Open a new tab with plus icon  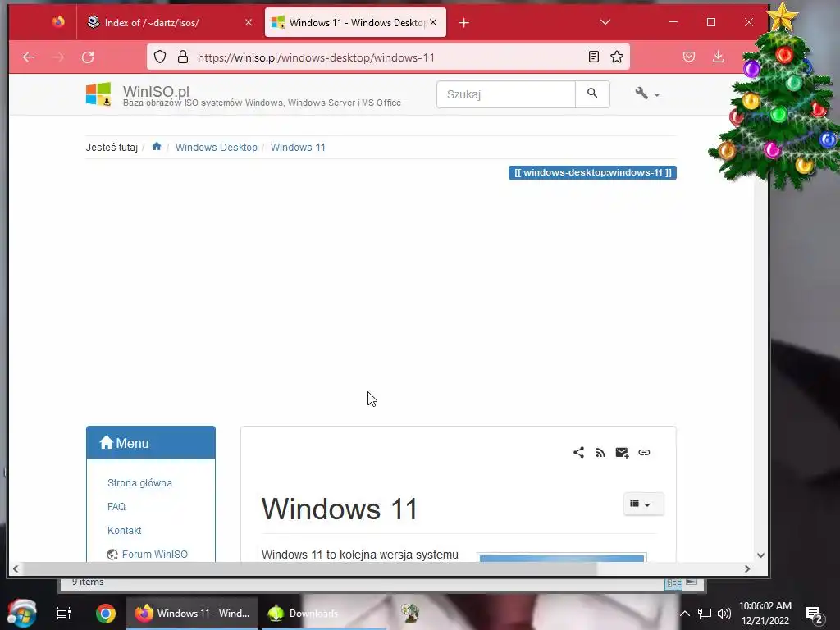(464, 22)
